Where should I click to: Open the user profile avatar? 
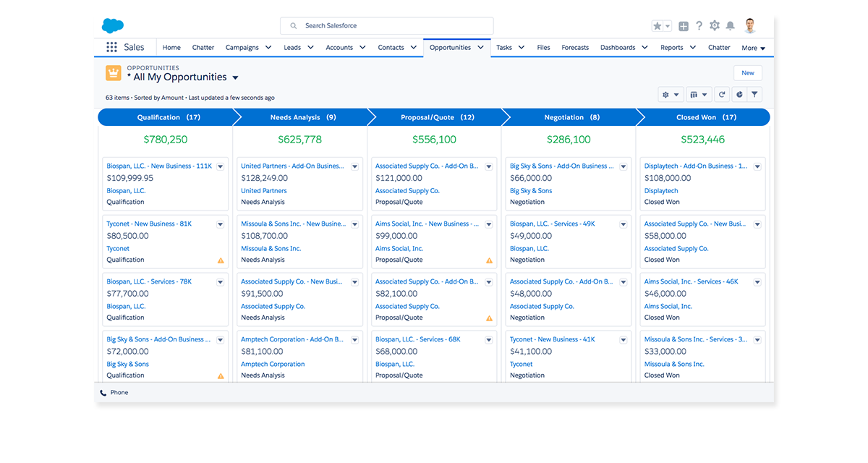tap(750, 26)
